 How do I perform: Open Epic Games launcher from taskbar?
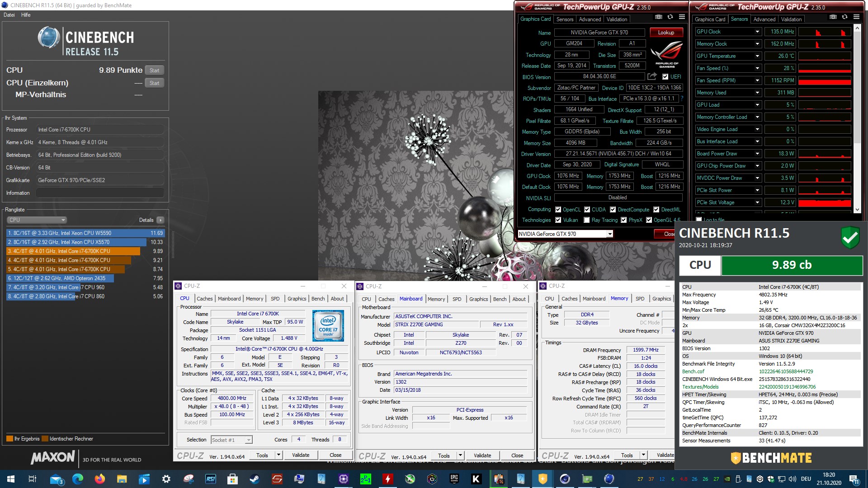(x=454, y=479)
